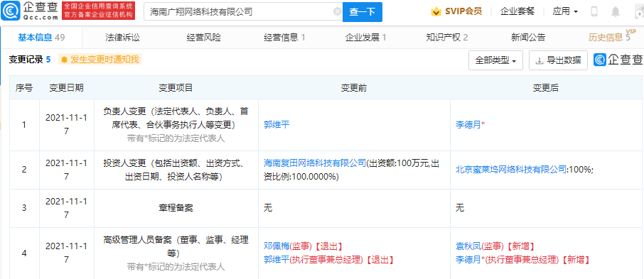The height and width of the screenshot is (279, 644).
Task: Open 企业套餐 link
Action: coord(517,11)
